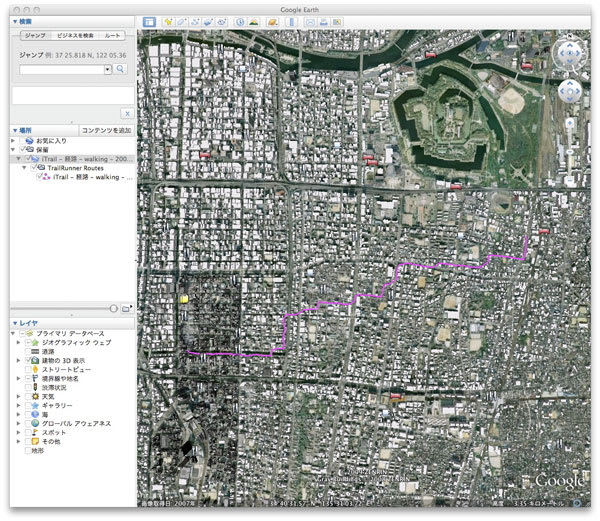This screenshot has width=600, height=521.
Task: Click the zoom-out minus on zoom slider
Action: pos(570,180)
